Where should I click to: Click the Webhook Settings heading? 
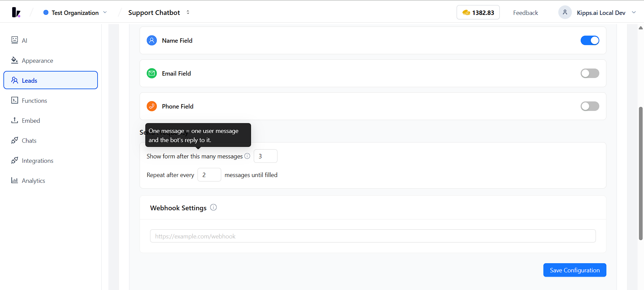pos(178,208)
